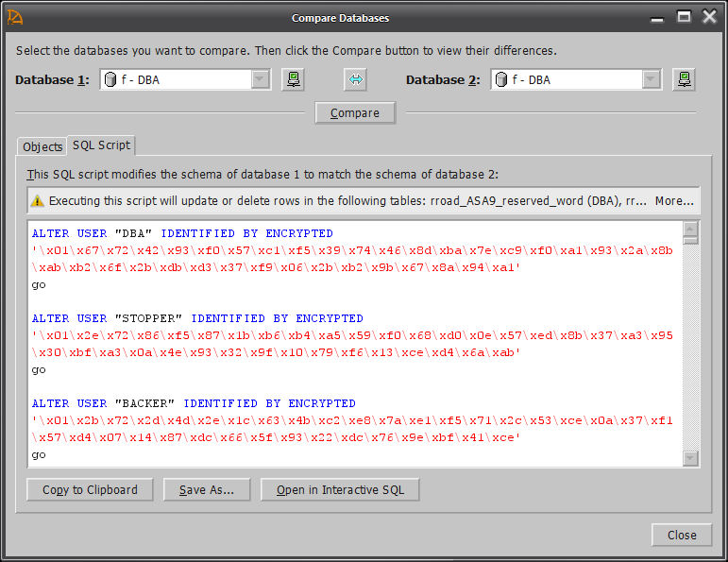Click the Database 1 label
This screenshot has height=562, width=728.
tap(52, 80)
